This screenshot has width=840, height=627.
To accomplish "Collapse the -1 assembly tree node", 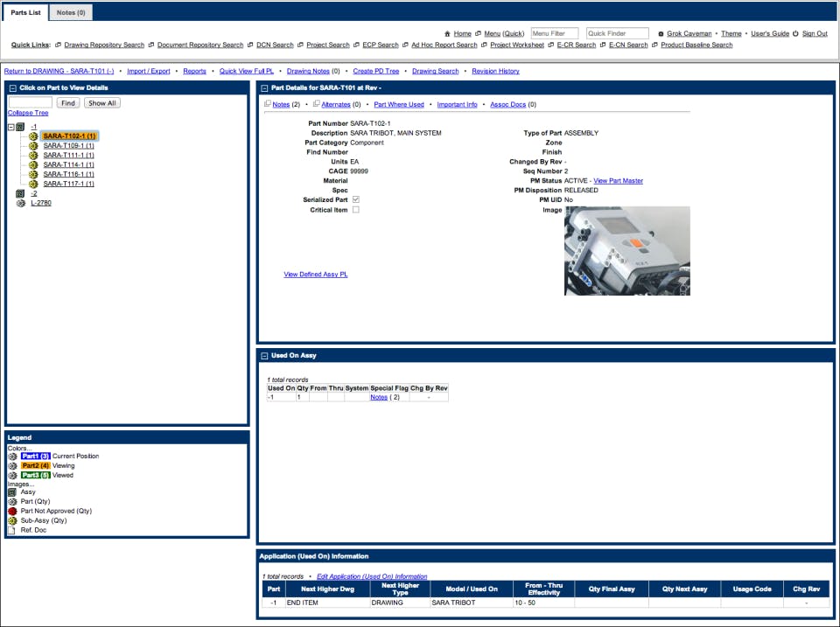I will pyautogui.click(x=10, y=127).
